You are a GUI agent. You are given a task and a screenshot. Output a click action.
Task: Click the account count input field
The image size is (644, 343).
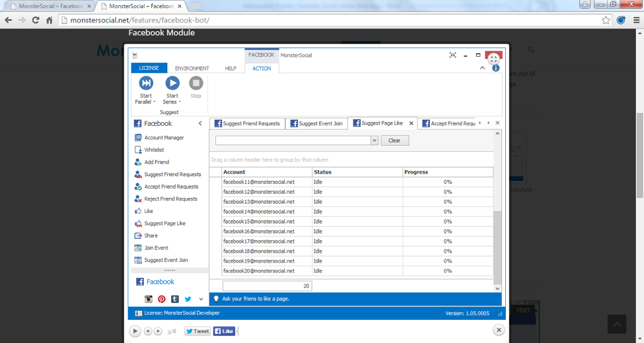267,286
